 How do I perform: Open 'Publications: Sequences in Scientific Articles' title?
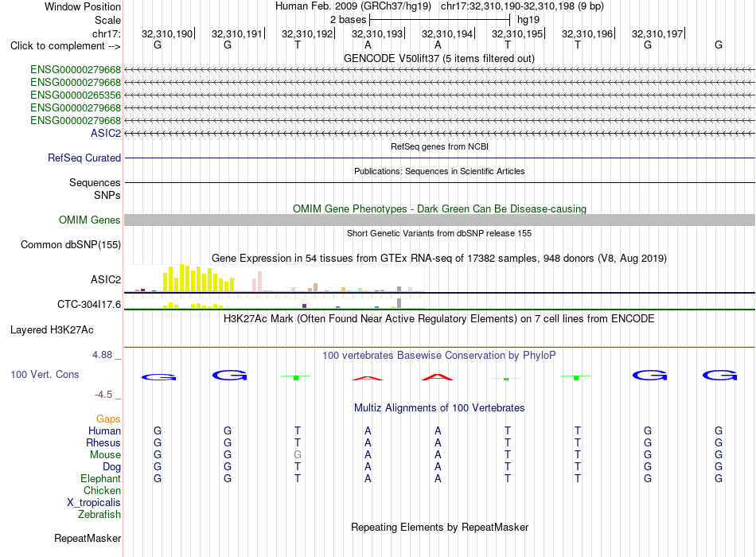pyautogui.click(x=439, y=171)
